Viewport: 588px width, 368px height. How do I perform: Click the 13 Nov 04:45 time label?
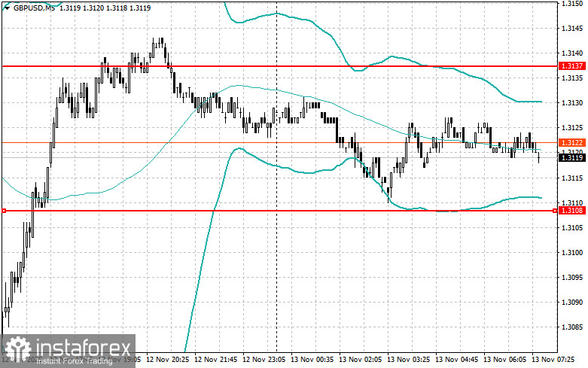[x=456, y=360]
